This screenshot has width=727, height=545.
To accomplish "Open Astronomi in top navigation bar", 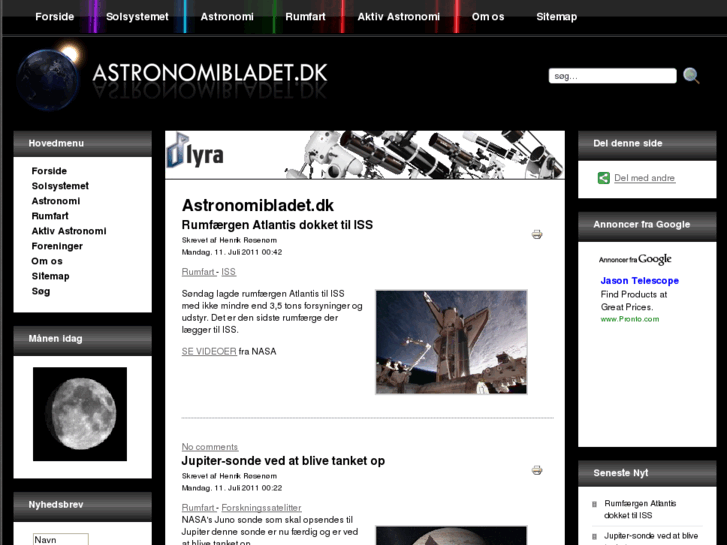I will coord(227,17).
